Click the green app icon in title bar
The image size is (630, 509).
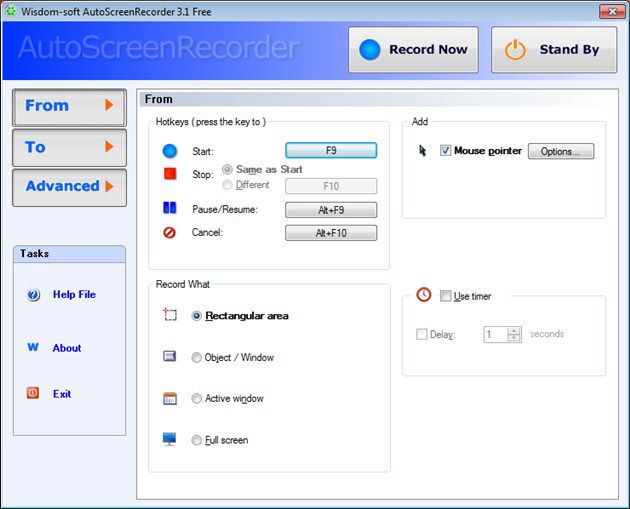click(x=11, y=11)
